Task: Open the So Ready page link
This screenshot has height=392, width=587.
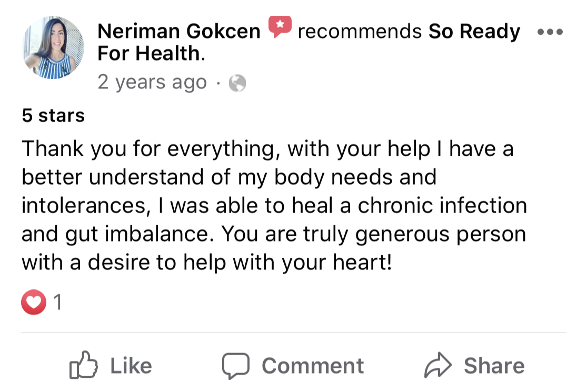Action: click(x=474, y=32)
